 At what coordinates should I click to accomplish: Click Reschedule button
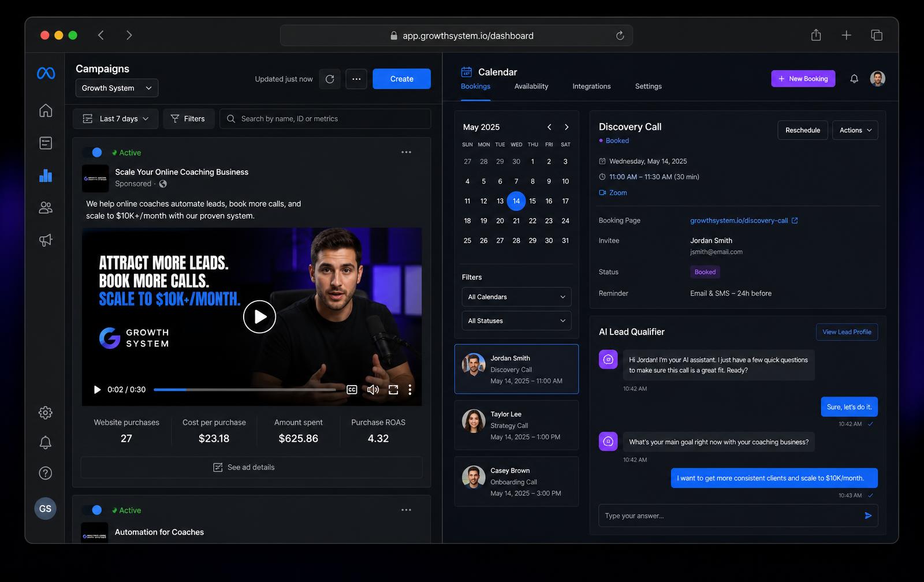[x=803, y=130]
